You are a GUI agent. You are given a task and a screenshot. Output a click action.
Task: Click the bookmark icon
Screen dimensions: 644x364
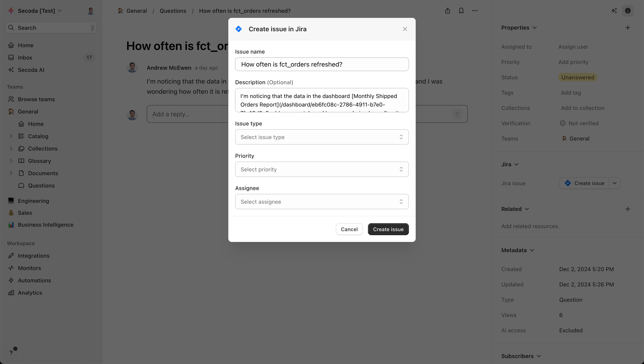[461, 11]
